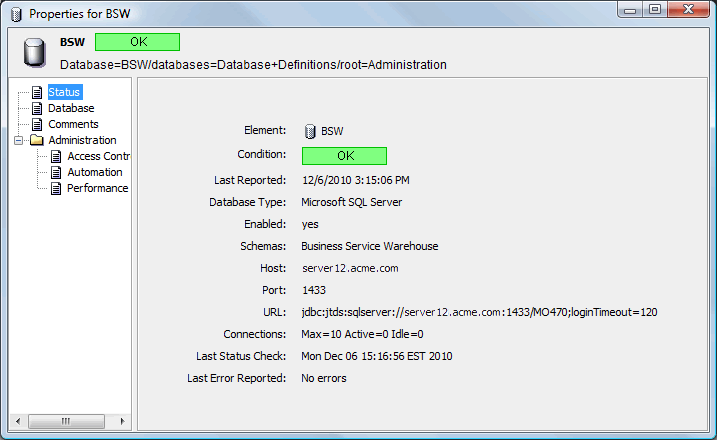
Task: Click the small database icon beside Element BSW
Action: (310, 131)
